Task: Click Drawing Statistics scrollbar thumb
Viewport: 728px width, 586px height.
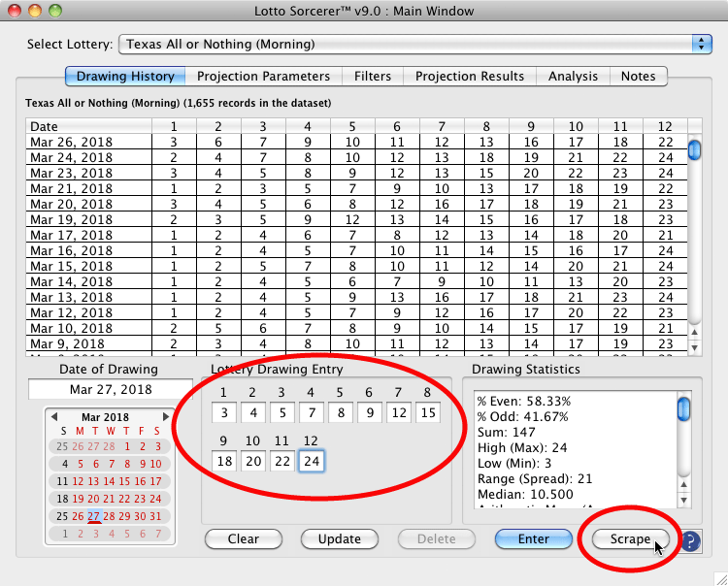Action: (684, 409)
